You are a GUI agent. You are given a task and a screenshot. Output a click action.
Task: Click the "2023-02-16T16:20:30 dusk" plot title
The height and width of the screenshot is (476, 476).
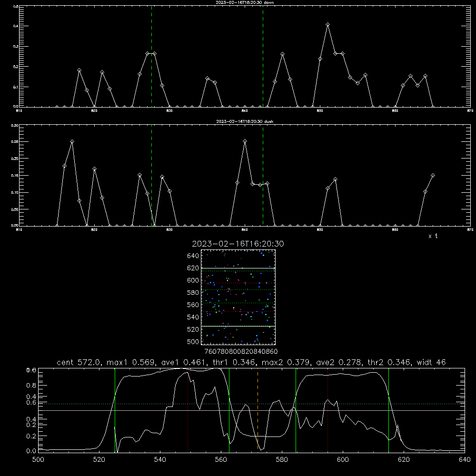pyautogui.click(x=245, y=121)
